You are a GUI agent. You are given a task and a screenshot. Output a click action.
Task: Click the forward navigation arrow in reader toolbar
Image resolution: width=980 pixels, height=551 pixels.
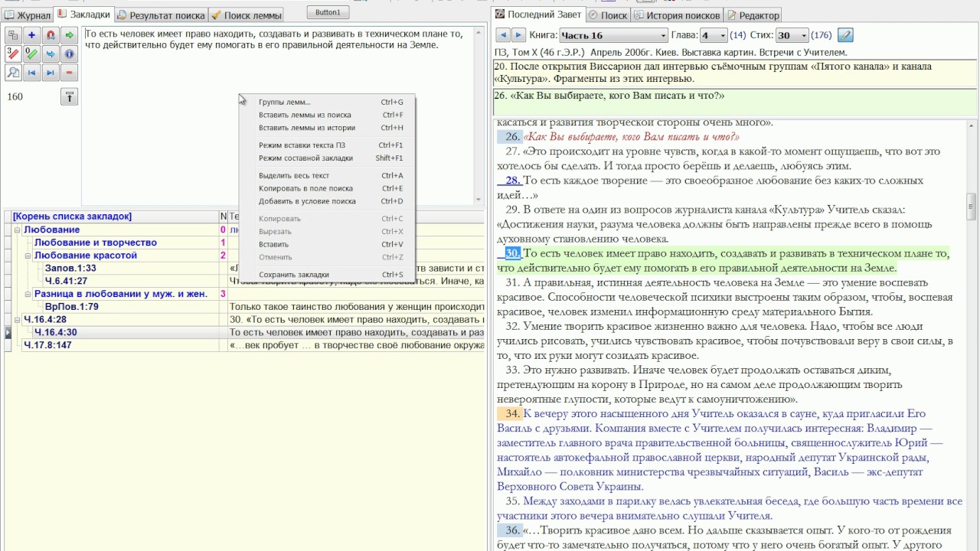(x=518, y=35)
